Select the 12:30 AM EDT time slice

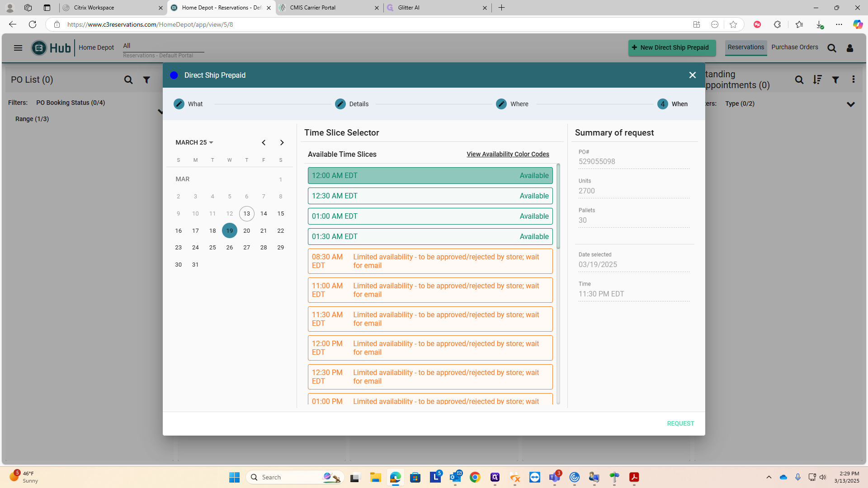[x=430, y=196]
